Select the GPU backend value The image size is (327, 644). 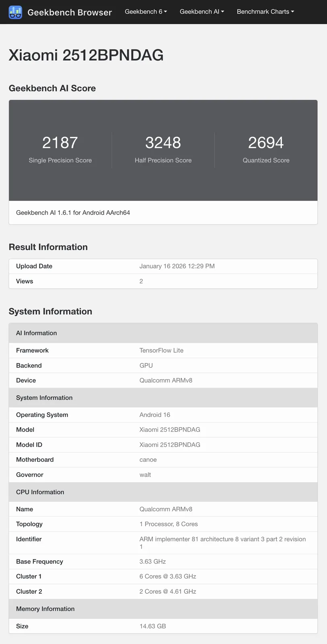click(146, 365)
